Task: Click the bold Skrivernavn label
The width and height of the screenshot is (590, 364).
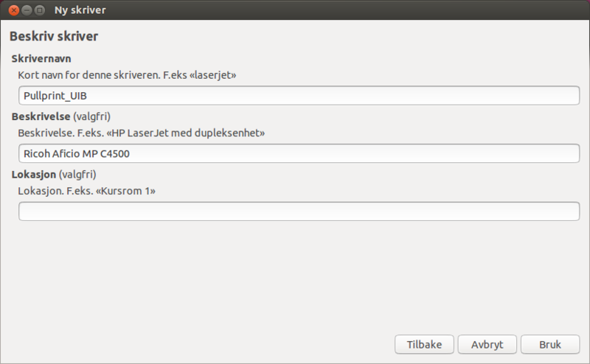Action: tap(41, 58)
